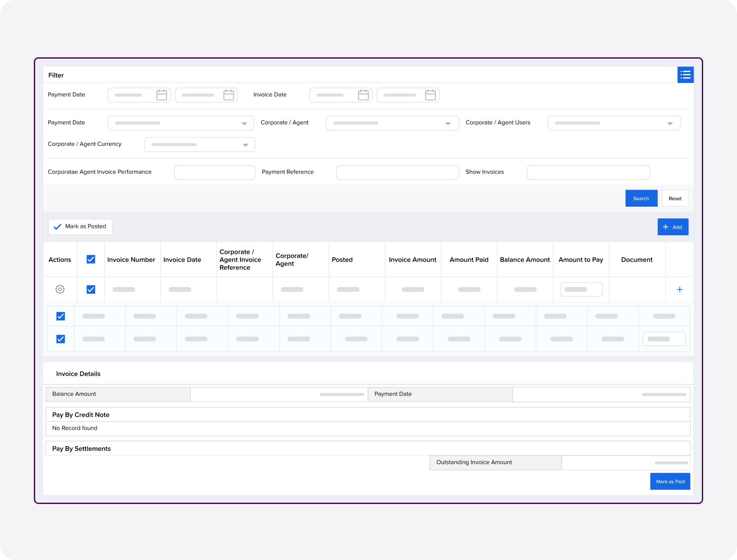Click the Pay By Settlements heading
Screen dimensions: 737x560
pyautogui.click(x=82, y=448)
